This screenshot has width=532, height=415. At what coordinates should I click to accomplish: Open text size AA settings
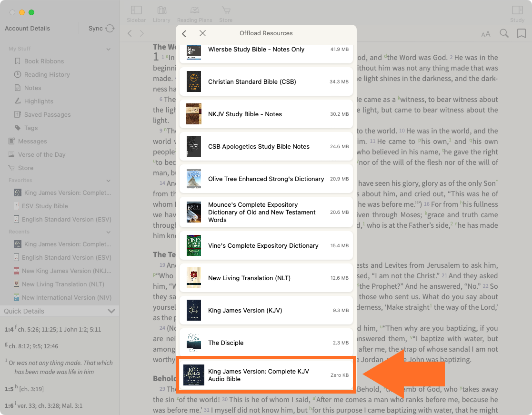pos(485,34)
